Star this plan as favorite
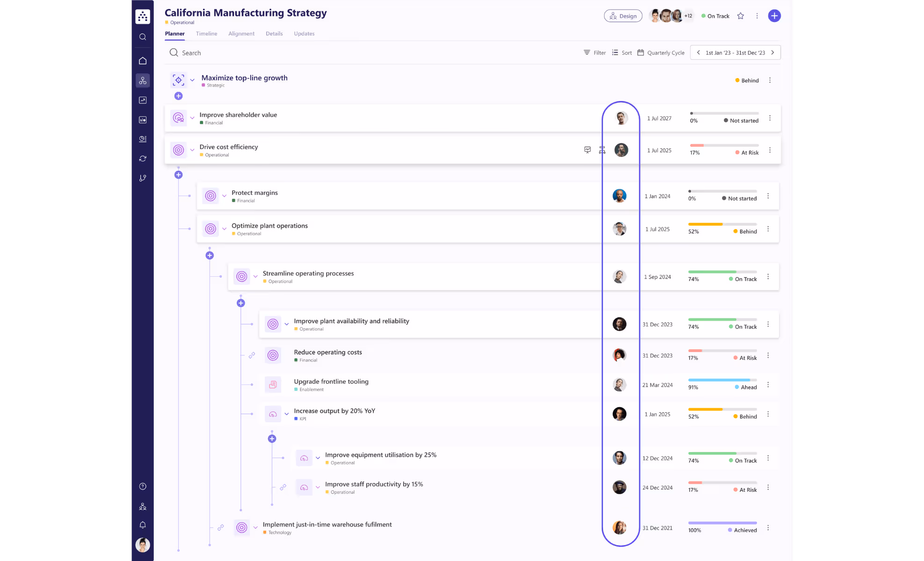 (741, 16)
